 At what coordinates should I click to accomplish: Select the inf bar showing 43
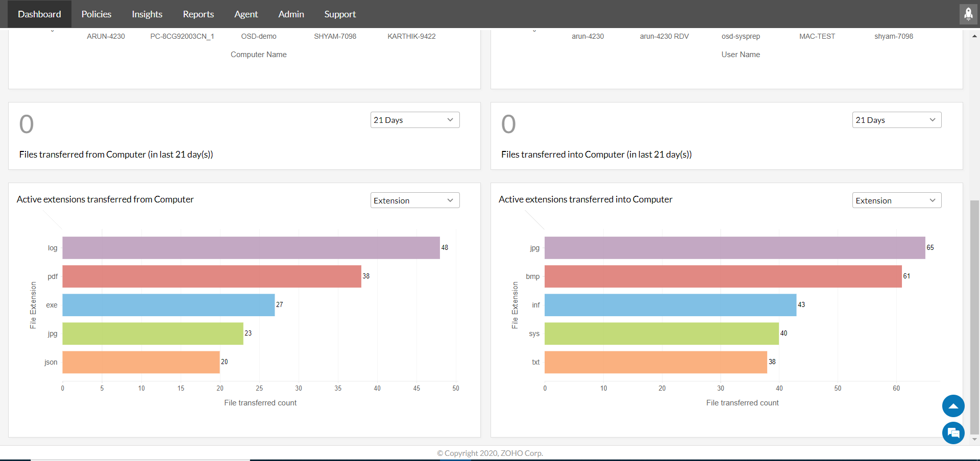click(671, 305)
